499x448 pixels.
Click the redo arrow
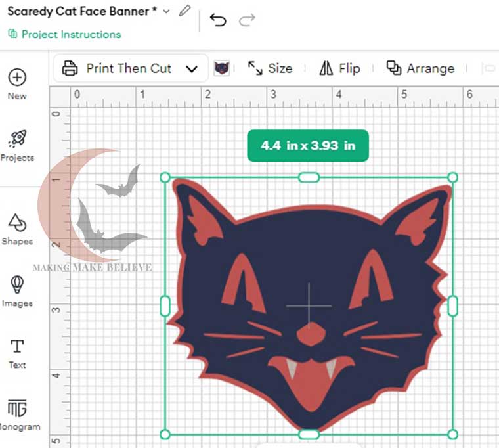coord(247,20)
